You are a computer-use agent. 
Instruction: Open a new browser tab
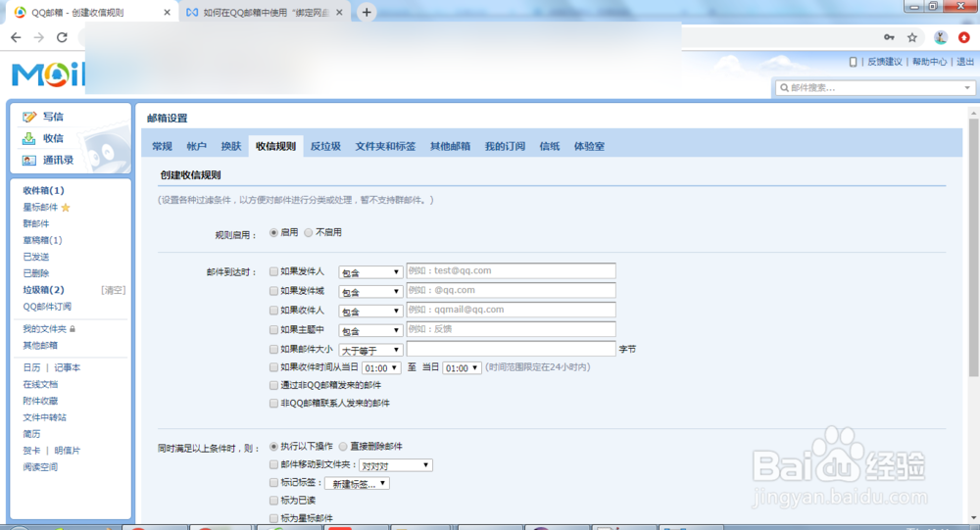point(367,12)
